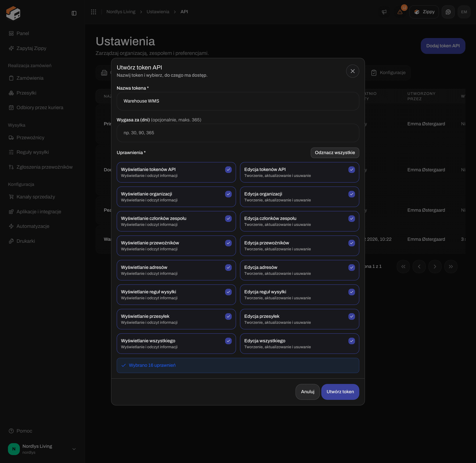
Task: Click the Dodaj token API button
Action: click(443, 46)
